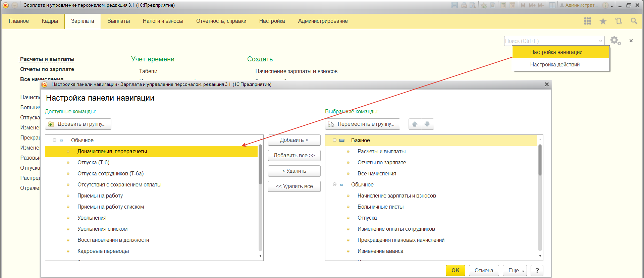Move the selected command down with the arrow

click(x=427, y=124)
